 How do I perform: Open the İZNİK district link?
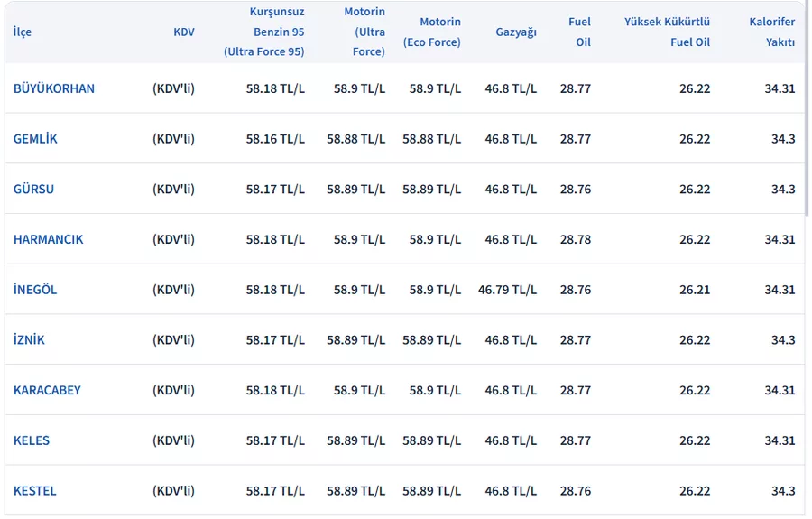click(29, 340)
